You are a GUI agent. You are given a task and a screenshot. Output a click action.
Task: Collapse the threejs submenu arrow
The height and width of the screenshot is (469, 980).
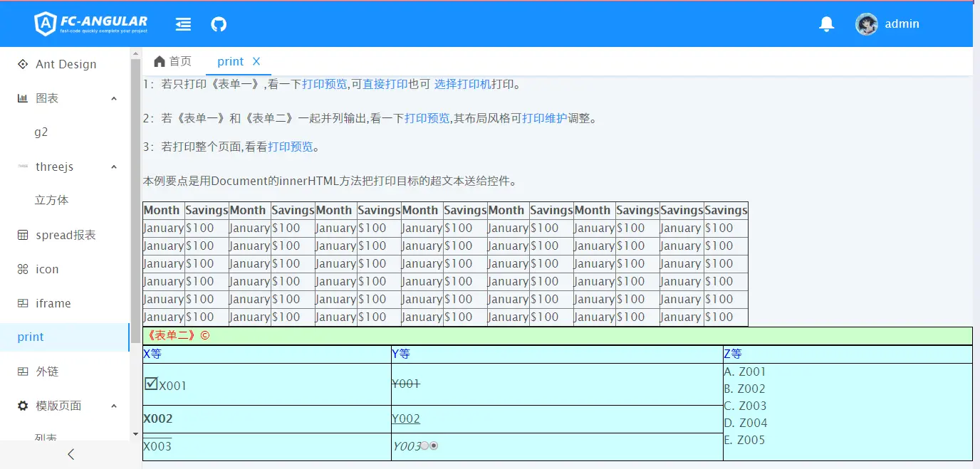[x=114, y=167]
